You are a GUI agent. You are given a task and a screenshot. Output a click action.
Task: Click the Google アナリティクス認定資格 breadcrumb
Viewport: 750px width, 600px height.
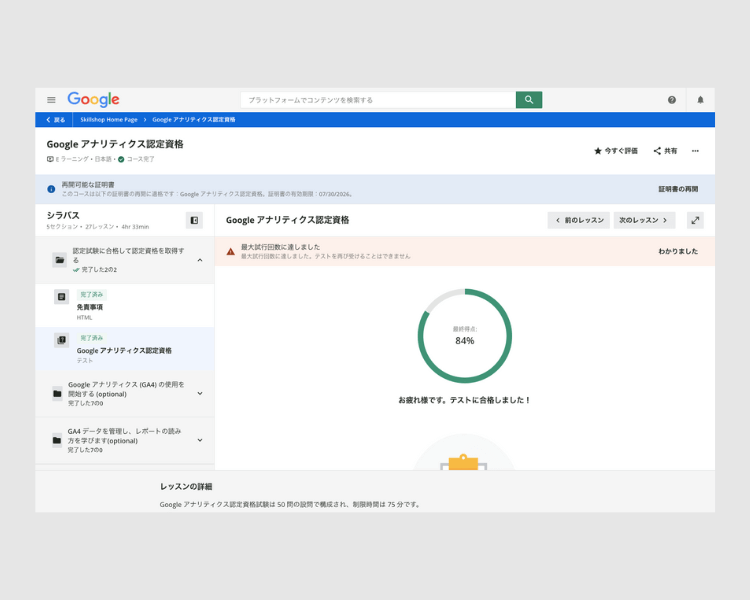(194, 120)
